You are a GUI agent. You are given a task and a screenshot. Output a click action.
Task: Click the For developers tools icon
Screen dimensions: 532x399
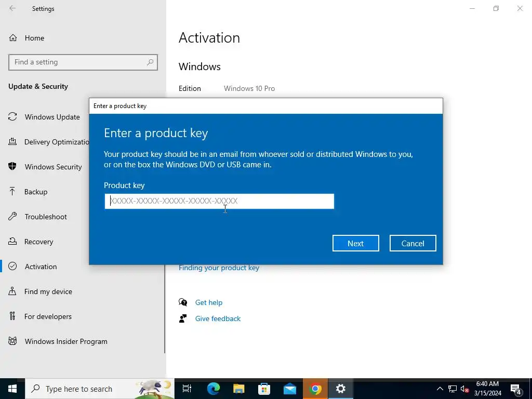pos(12,316)
